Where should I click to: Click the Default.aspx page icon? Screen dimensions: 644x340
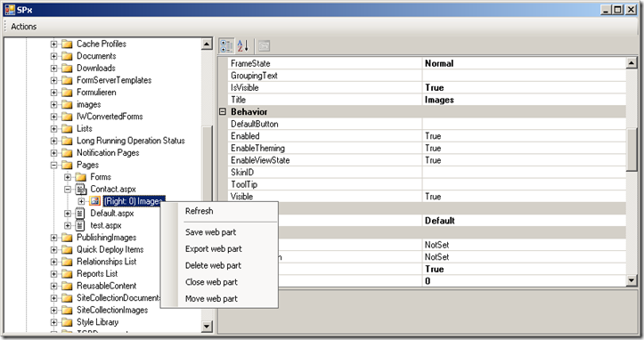tap(80, 213)
